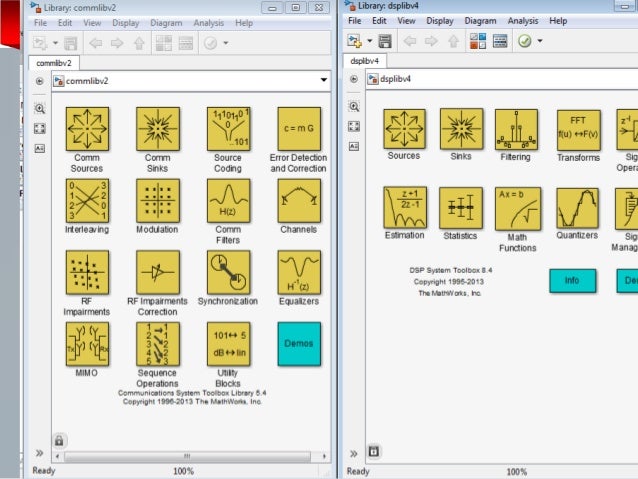The width and height of the screenshot is (638, 479).
Task: Click the Info button in dsplibv4
Action: pos(572,281)
